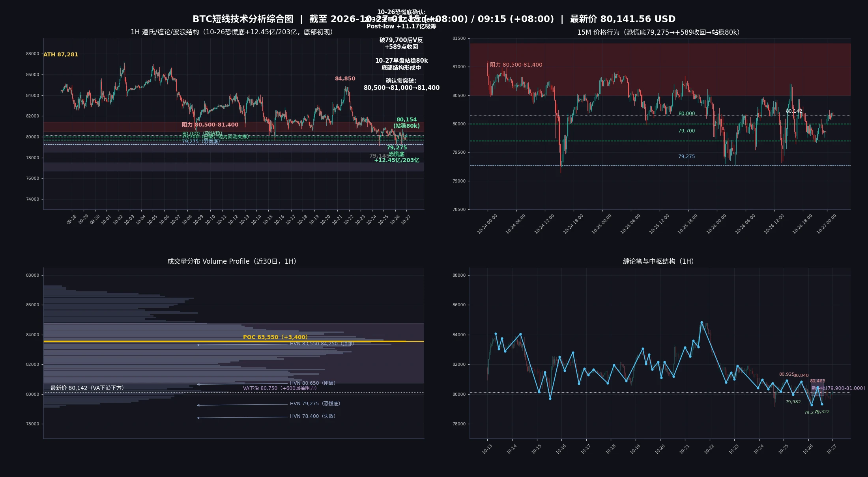Viewport: 868px width, 477px height.
Task: Click the blue '79,275' label in the 15M chart
Action: pyautogui.click(x=687, y=157)
